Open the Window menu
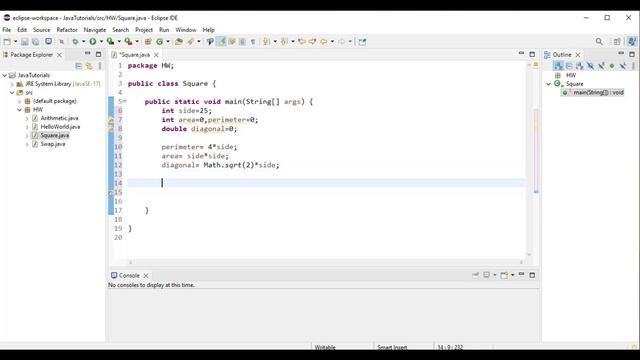The image size is (640, 360). click(x=186, y=30)
